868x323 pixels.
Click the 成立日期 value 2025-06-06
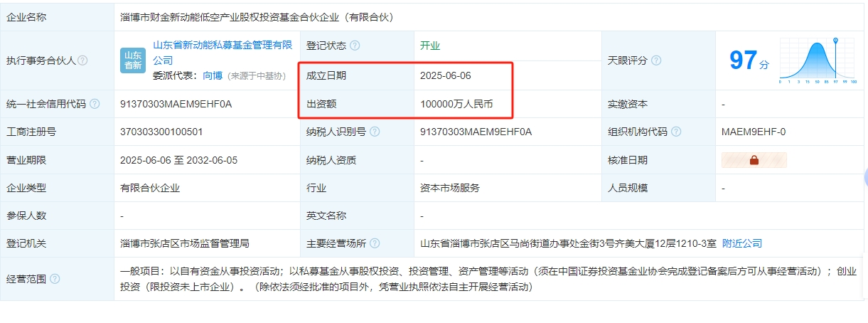click(446, 75)
